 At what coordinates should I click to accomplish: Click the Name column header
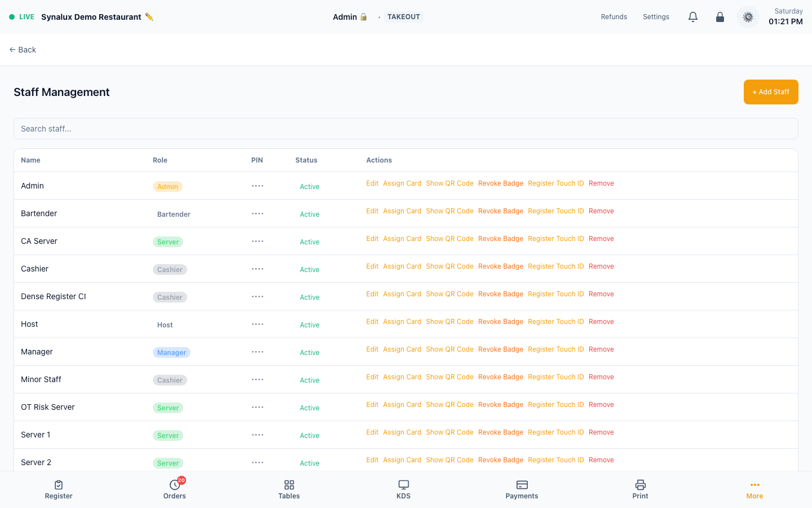[x=30, y=160]
